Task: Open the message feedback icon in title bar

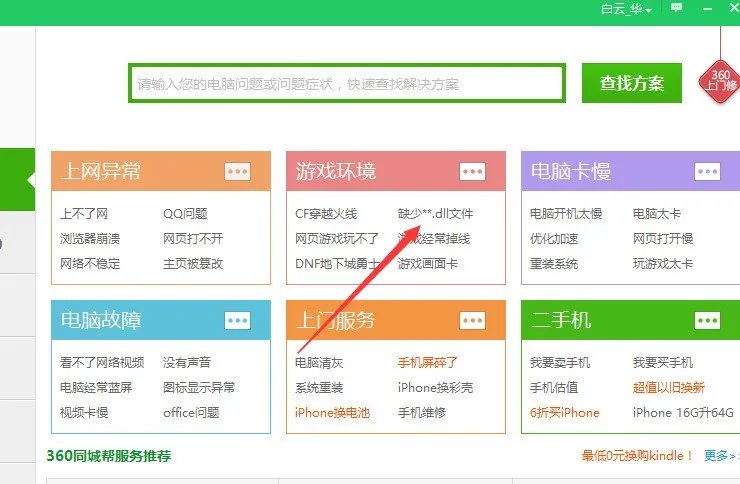Action: [x=676, y=8]
